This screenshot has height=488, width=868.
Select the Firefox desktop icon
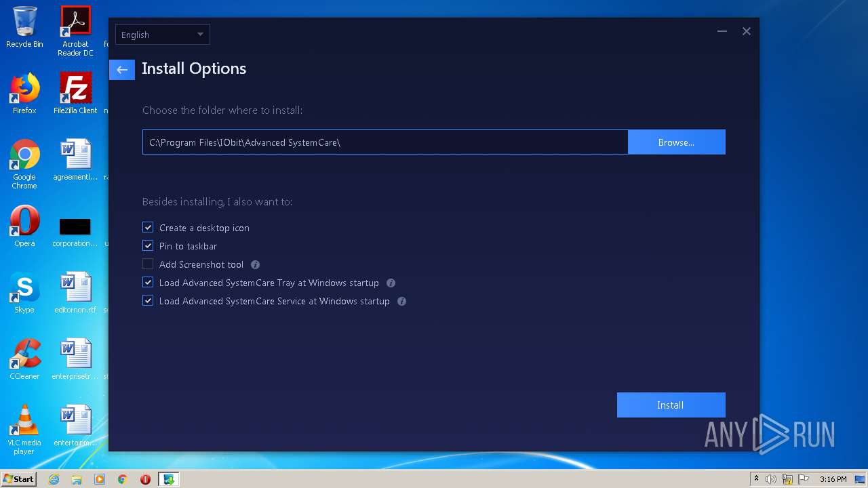tap(24, 94)
